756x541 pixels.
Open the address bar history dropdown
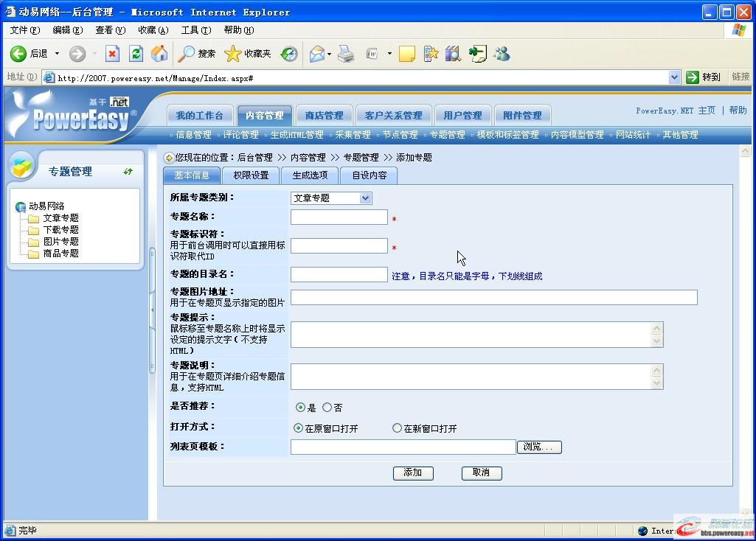coord(674,76)
